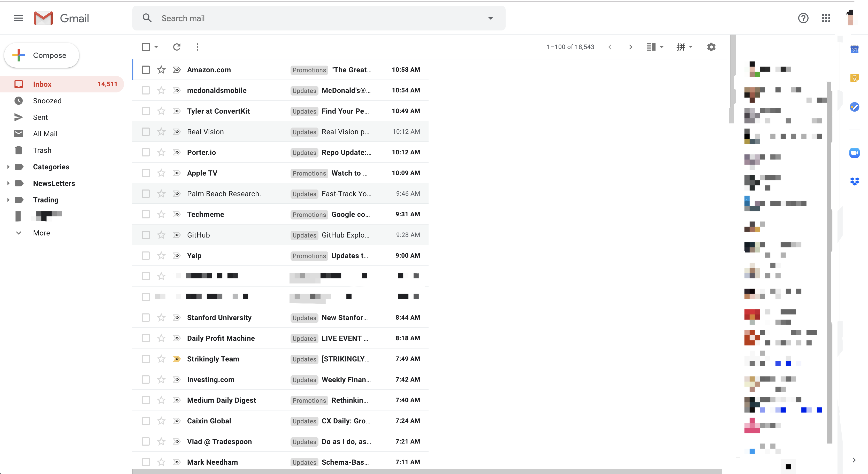Click the Compose button
This screenshot has height=474, width=868.
[41, 55]
